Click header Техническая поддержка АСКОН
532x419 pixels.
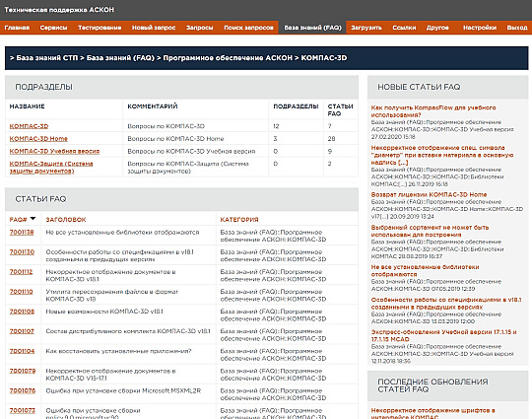pos(59,10)
